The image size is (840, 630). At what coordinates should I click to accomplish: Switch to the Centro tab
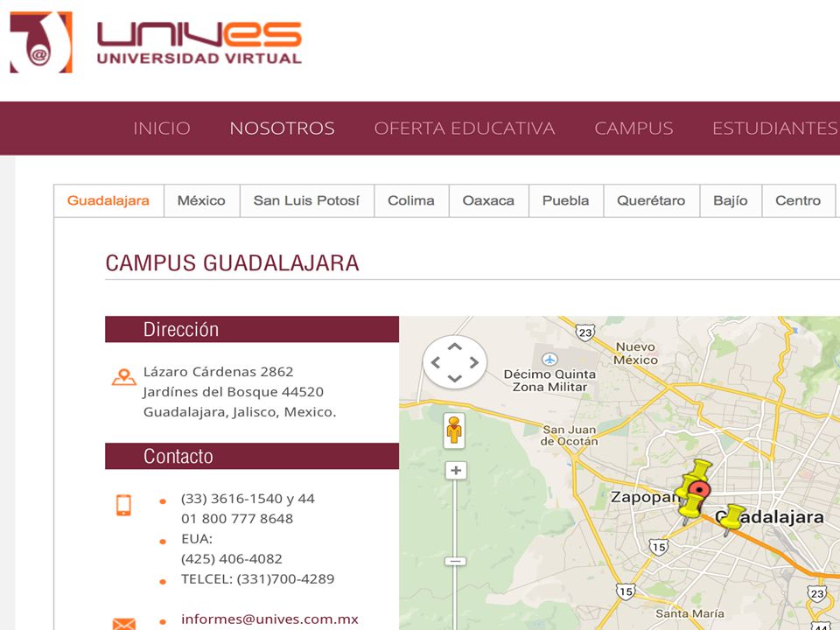point(798,201)
